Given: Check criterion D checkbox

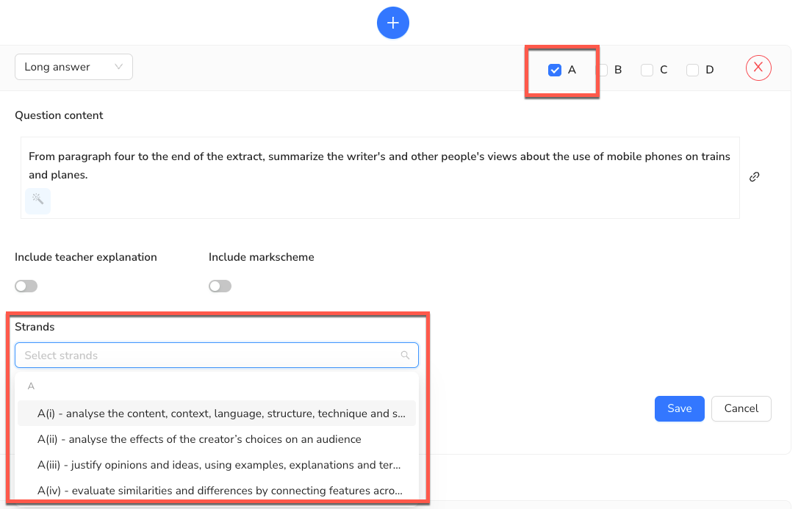Looking at the screenshot, I should [x=692, y=71].
